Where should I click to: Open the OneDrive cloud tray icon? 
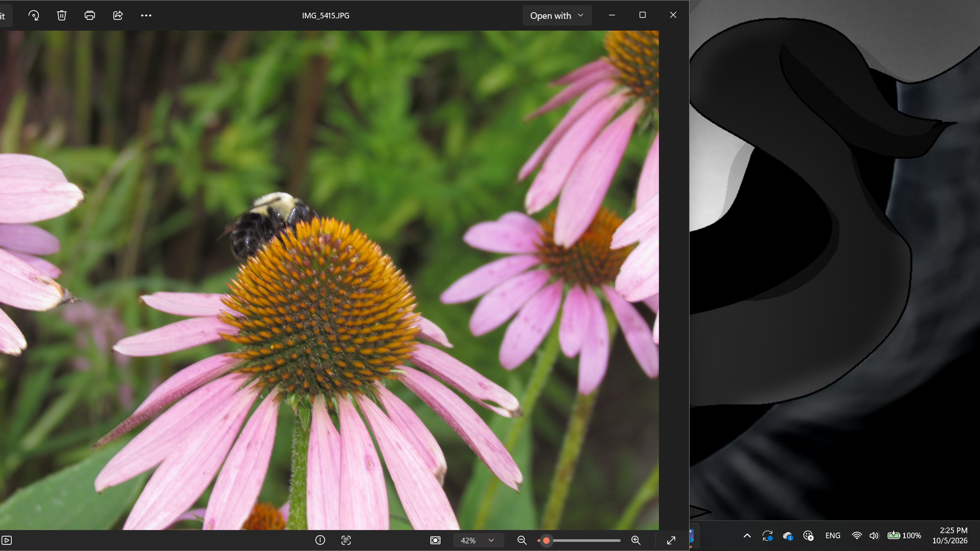tap(788, 536)
